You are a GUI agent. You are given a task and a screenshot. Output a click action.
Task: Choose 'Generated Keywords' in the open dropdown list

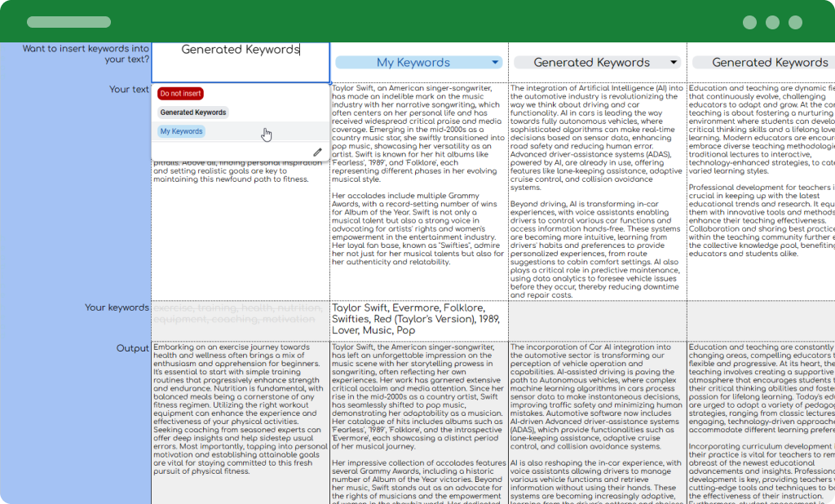click(x=193, y=113)
